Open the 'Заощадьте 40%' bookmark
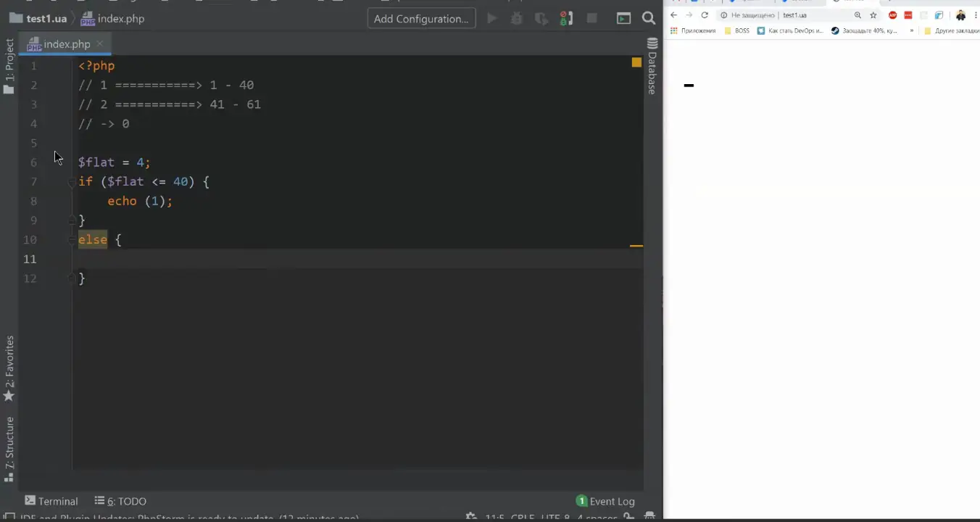 864,31
